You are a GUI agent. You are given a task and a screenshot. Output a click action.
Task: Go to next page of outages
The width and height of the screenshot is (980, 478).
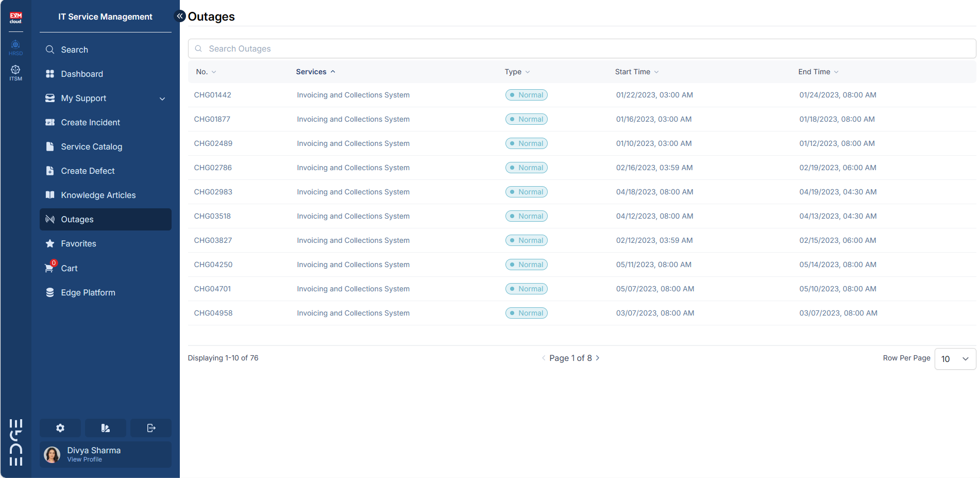coord(598,358)
